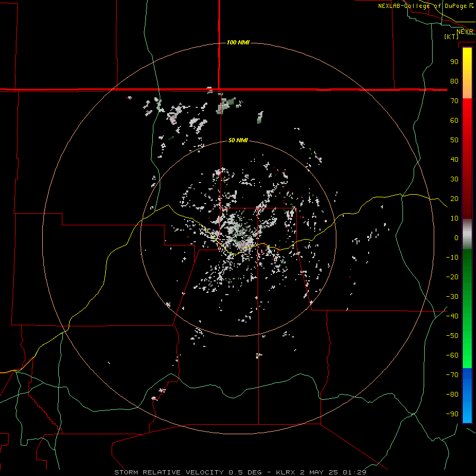Screen dimensions: 476x476
Task: Click the -90 value on the velocity scale
Action: 452,414
